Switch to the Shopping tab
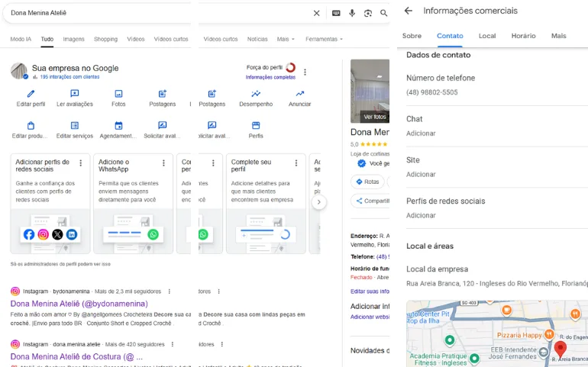Screen dimensions: 588x367 pyautogui.click(x=105, y=39)
